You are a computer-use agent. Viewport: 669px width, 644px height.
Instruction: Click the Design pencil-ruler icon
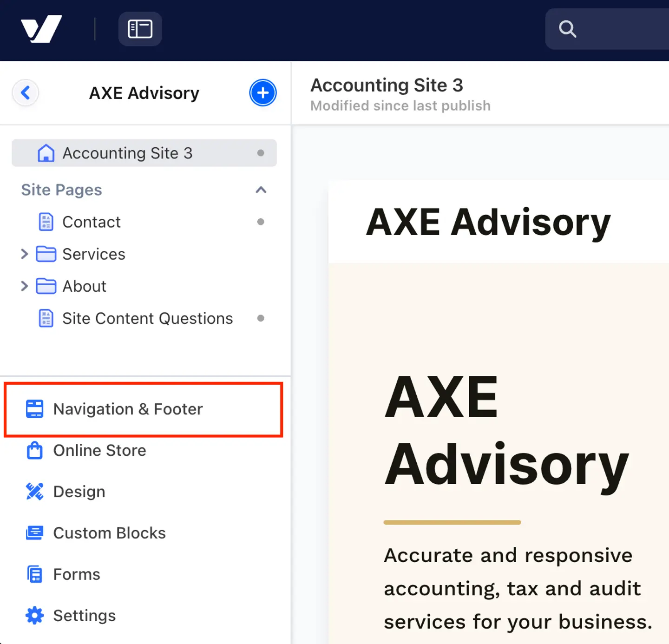click(x=34, y=492)
